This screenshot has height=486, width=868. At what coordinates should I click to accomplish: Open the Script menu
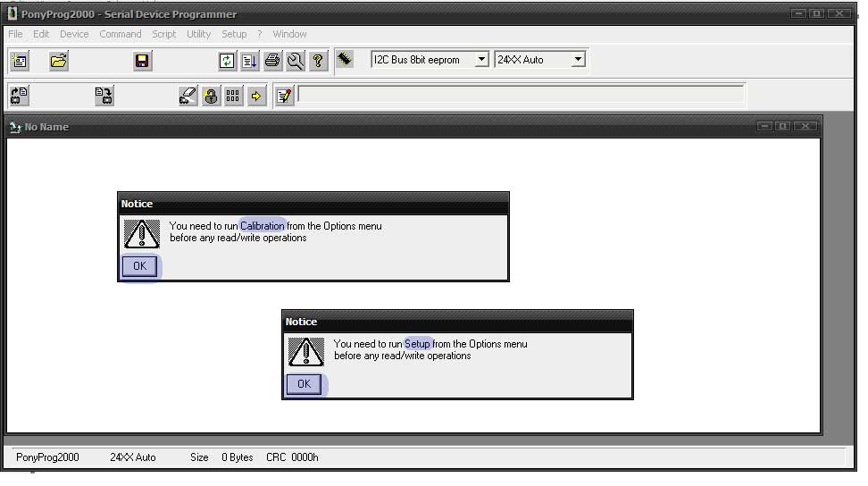click(x=163, y=34)
